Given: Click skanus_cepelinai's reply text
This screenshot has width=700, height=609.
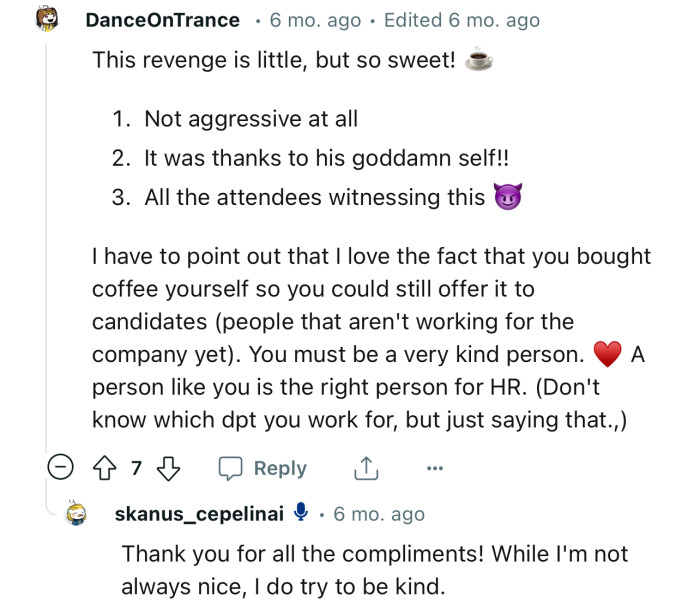Looking at the screenshot, I should pos(375,570).
